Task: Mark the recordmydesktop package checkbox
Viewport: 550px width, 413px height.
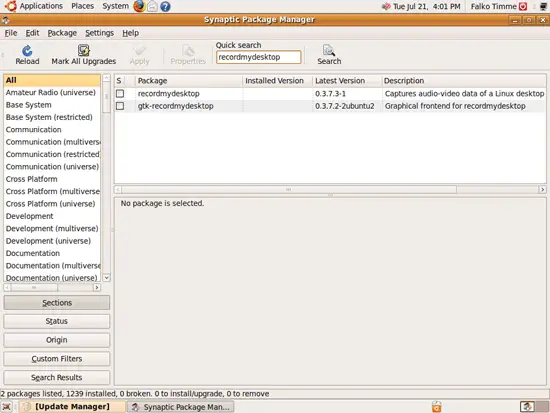Action: 120,93
